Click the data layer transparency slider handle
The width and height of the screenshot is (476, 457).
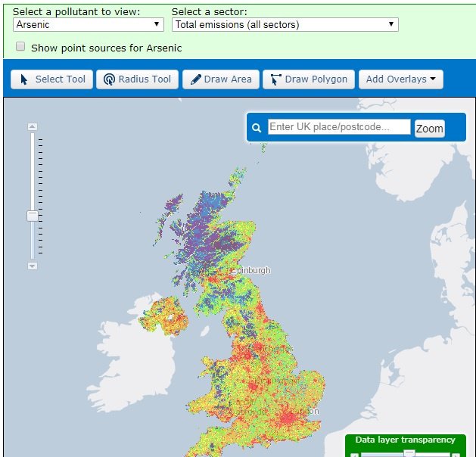409,453
